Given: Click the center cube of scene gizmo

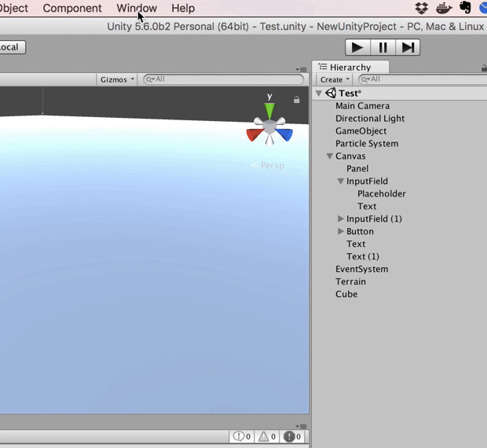Looking at the screenshot, I should pos(269,127).
